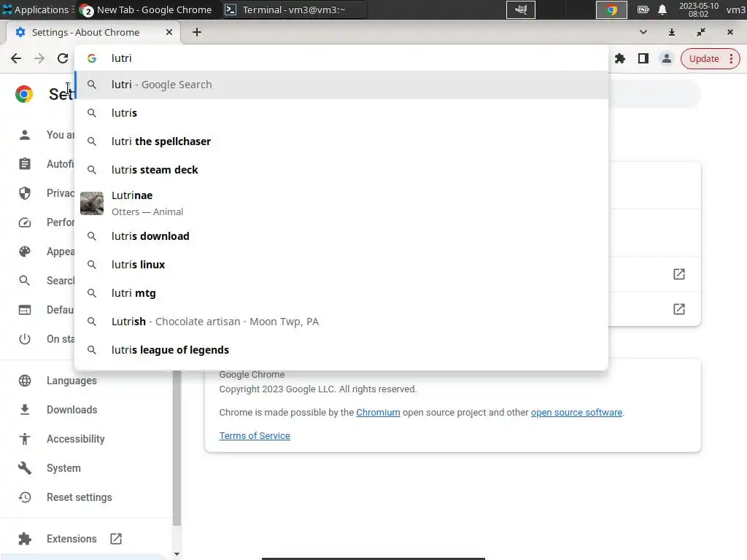Screen dimensions: 747x560
Task: Open the open source software link
Action: 576,413
